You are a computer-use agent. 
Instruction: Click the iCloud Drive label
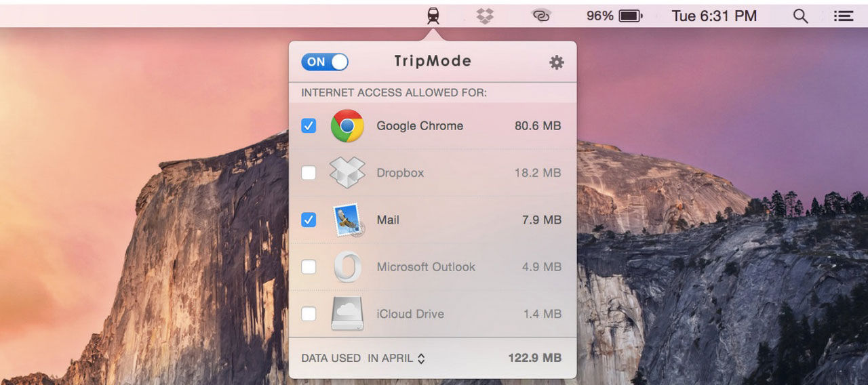(x=410, y=314)
